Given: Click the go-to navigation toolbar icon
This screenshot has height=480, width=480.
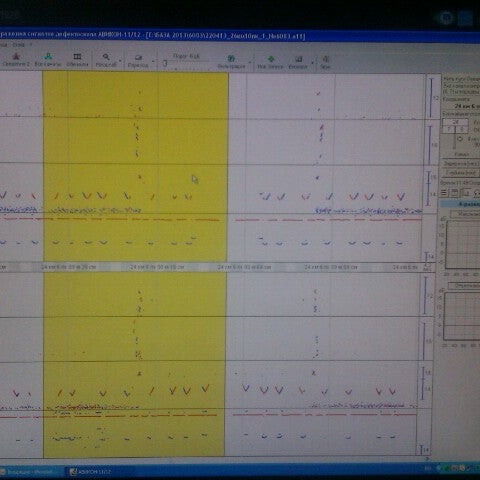Looking at the screenshot, I should [139, 58].
